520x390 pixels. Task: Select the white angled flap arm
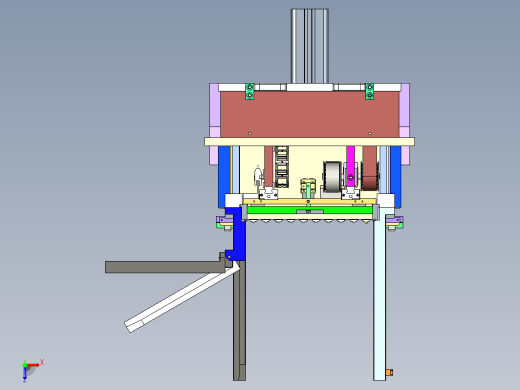[183, 297]
